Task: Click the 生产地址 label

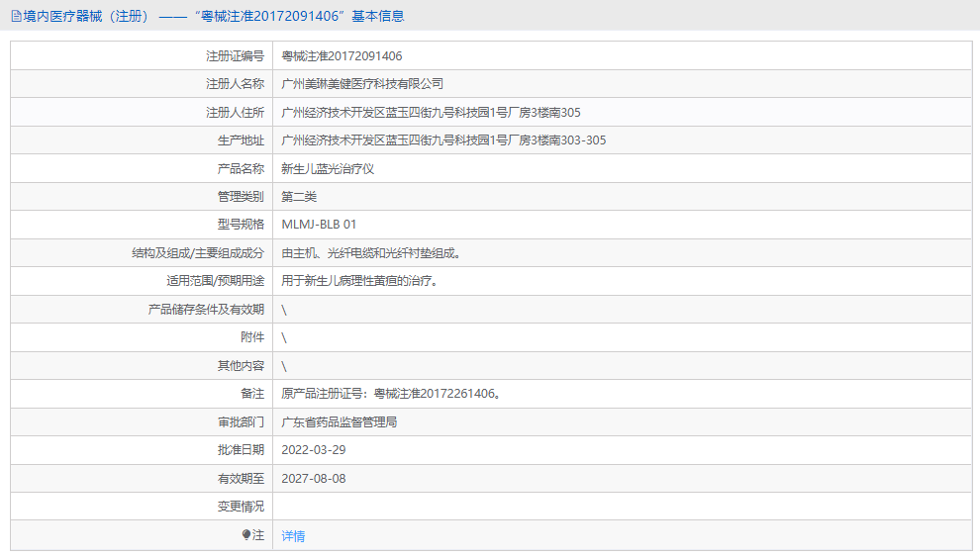Action: (x=241, y=140)
